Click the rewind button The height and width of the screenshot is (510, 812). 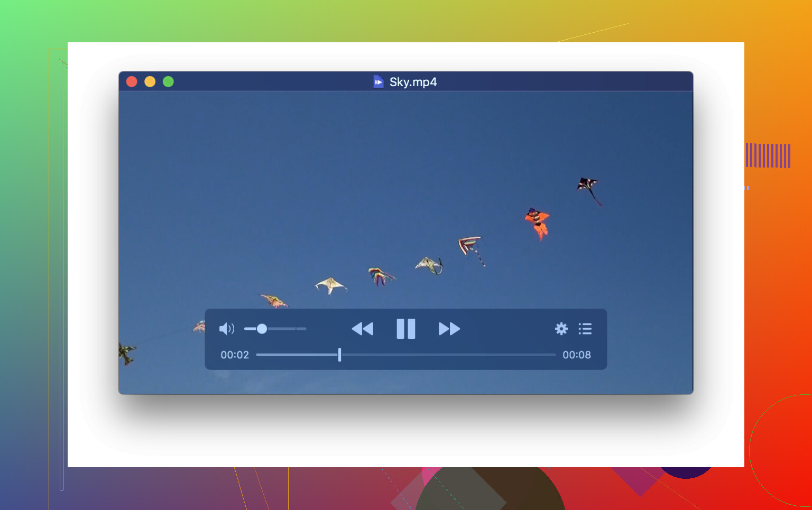(363, 329)
